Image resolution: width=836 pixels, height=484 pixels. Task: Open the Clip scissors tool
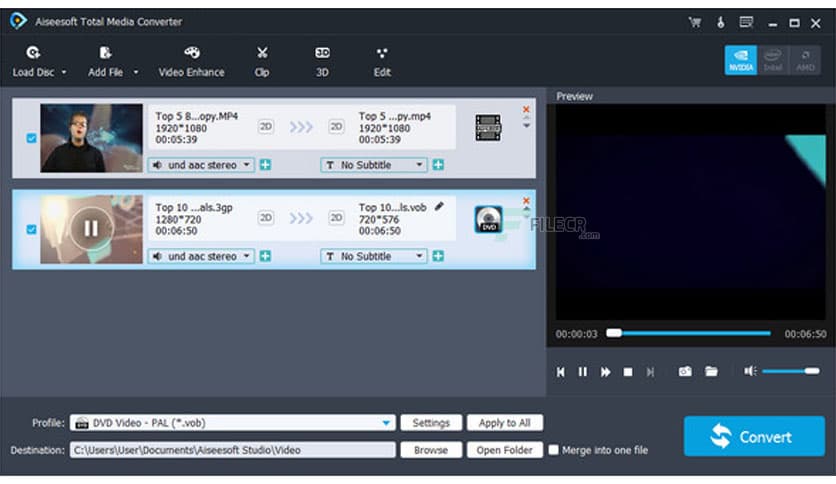262,62
